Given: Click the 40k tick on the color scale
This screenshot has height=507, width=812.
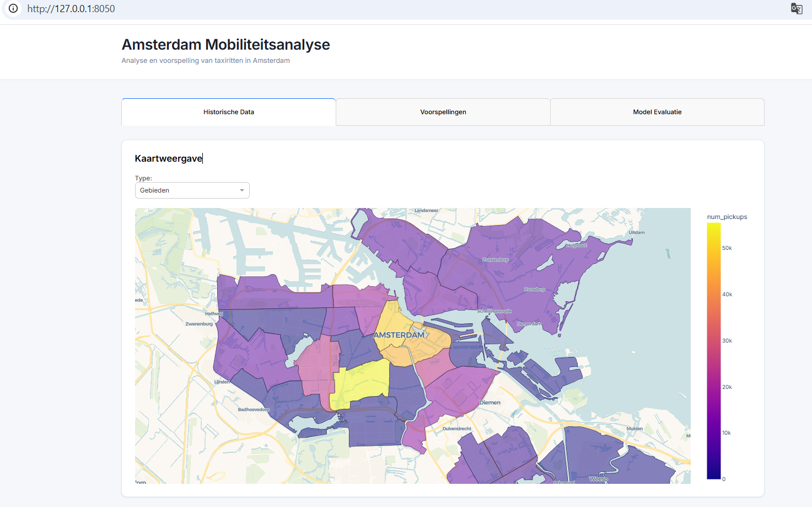Looking at the screenshot, I should click(x=727, y=295).
